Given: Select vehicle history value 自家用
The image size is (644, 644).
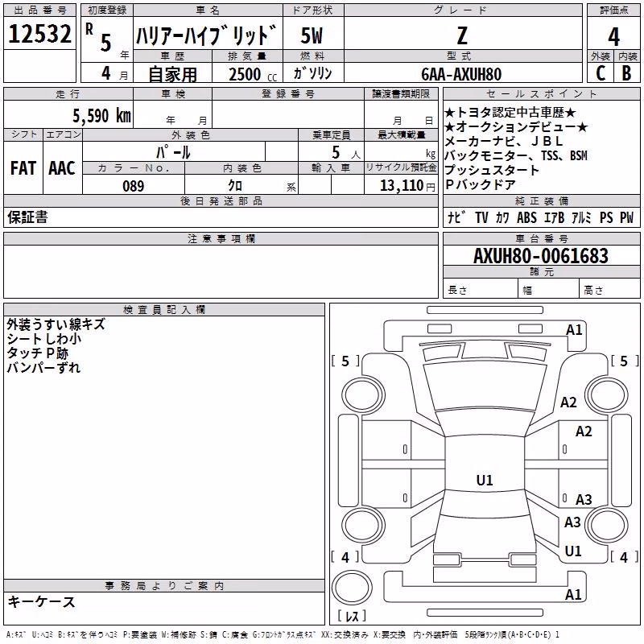Looking at the screenshot, I should coord(172,74).
